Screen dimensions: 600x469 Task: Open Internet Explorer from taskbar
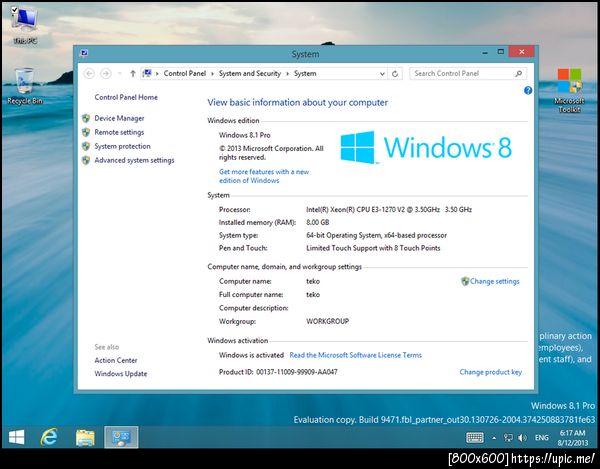[49, 437]
